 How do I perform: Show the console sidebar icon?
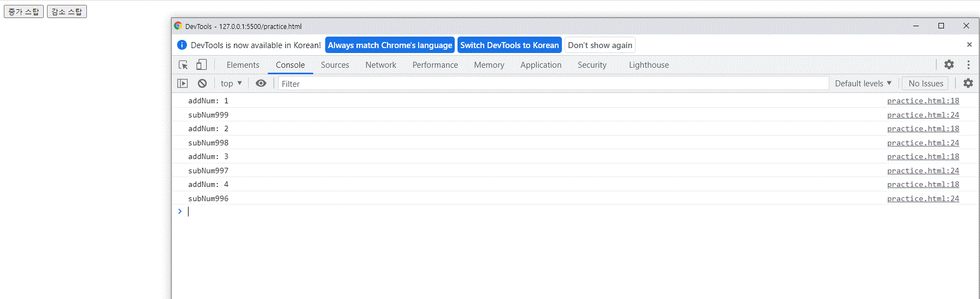pos(183,84)
